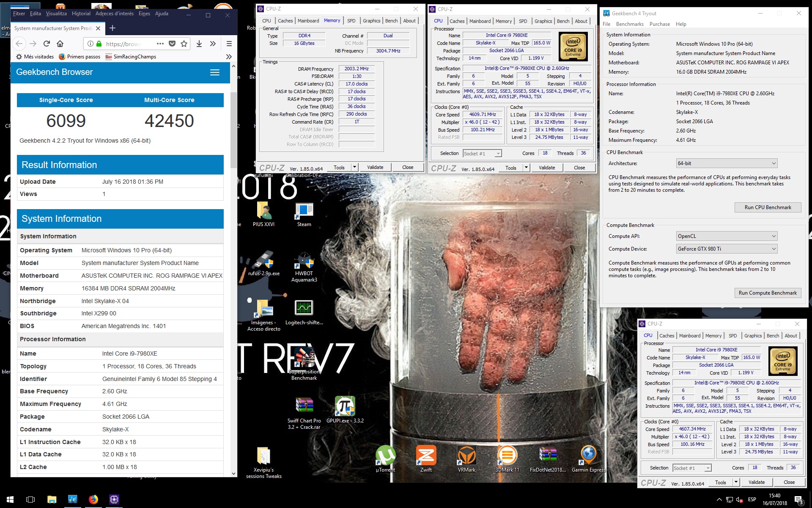Open Garmin Express desktop shortcut
Screen dimensions: 812x508
click(x=588, y=459)
